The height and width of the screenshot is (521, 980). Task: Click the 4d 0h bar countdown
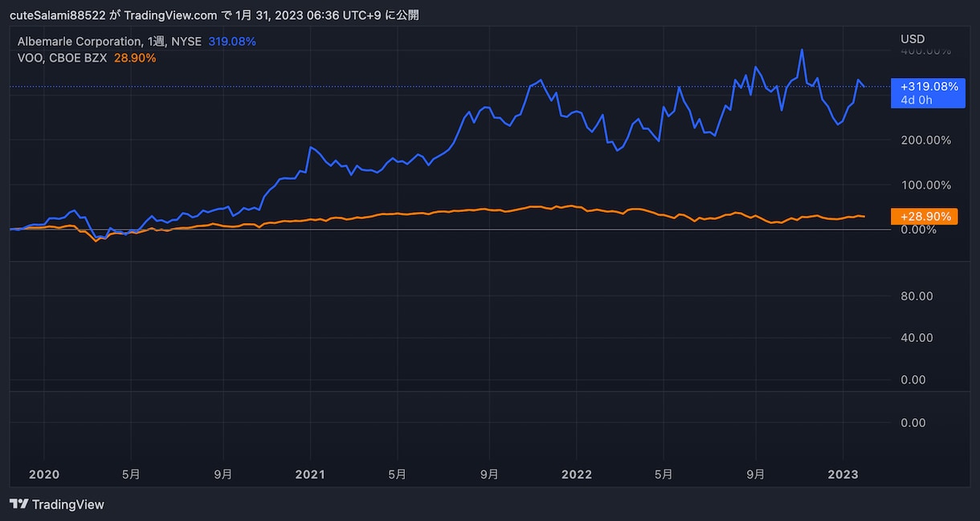[917, 100]
